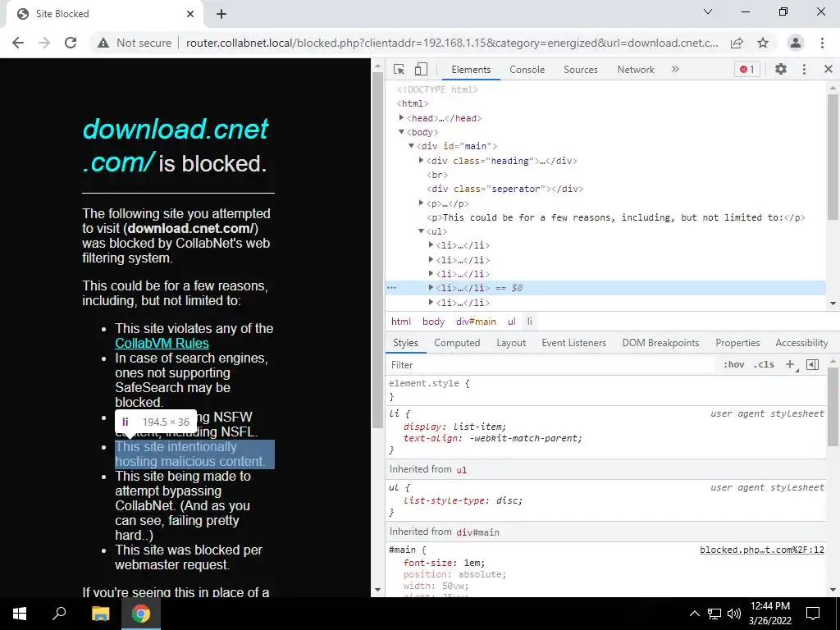The width and height of the screenshot is (840, 630).
Task: Click the address bar URL
Action: [x=452, y=43]
